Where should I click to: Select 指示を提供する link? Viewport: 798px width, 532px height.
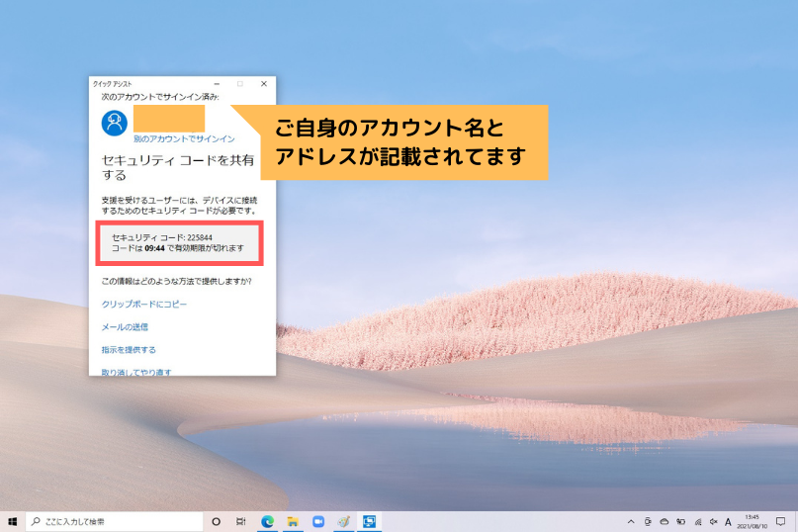coord(129,350)
